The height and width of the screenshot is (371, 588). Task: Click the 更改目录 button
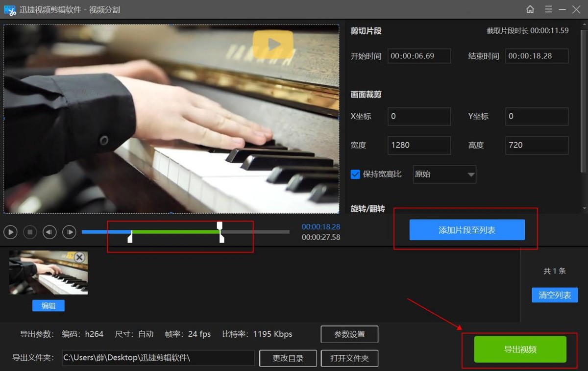tap(288, 358)
